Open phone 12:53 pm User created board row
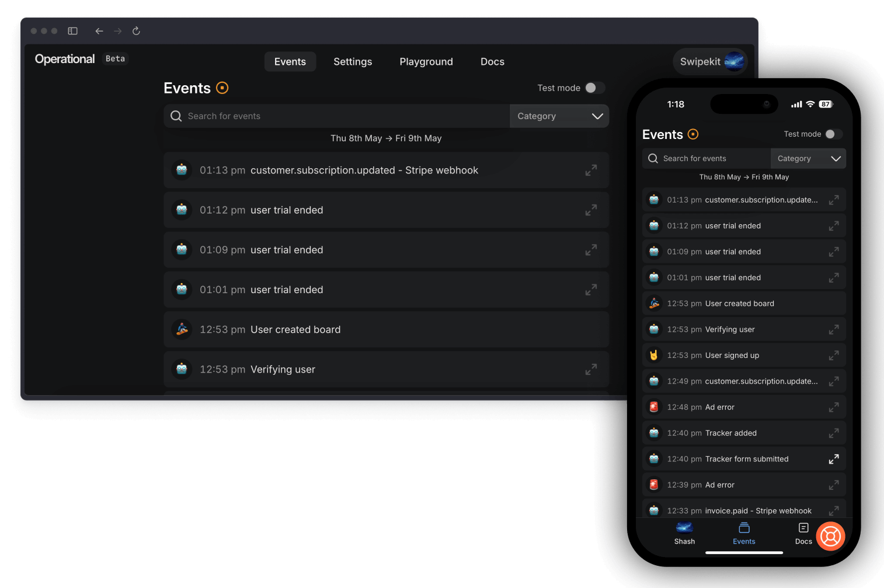Image resolution: width=884 pixels, height=588 pixels. pyautogui.click(x=744, y=303)
